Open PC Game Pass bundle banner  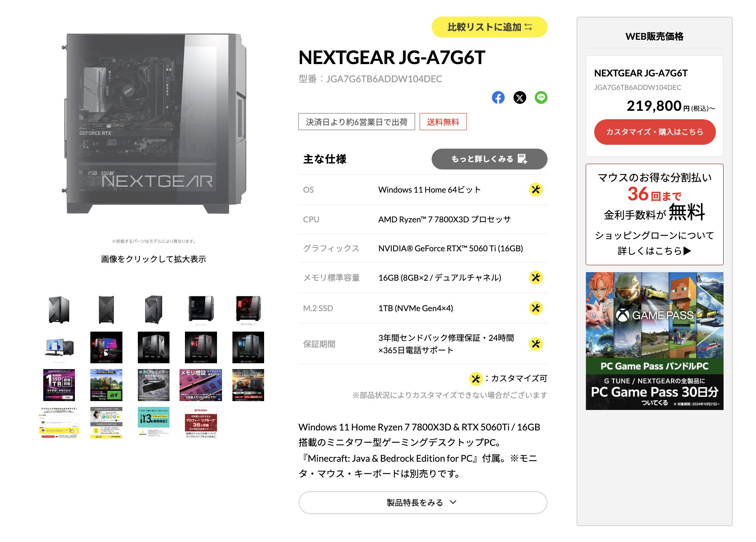coord(654,341)
